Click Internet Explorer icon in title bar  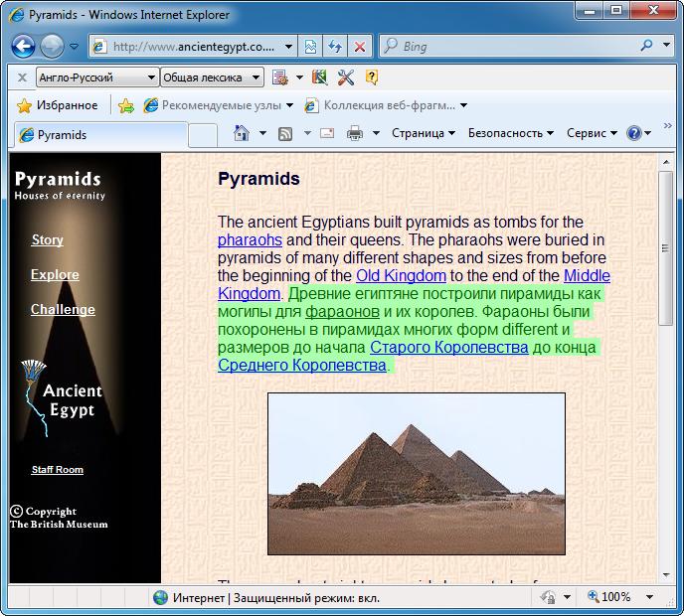(17, 15)
